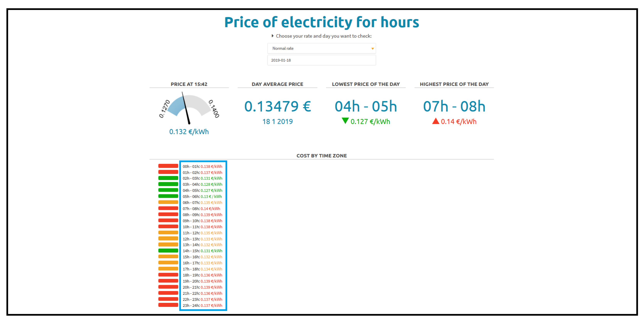The width and height of the screenshot is (644, 325).
Task: Click the 0.132 €/kWh current price text
Action: coord(189,132)
